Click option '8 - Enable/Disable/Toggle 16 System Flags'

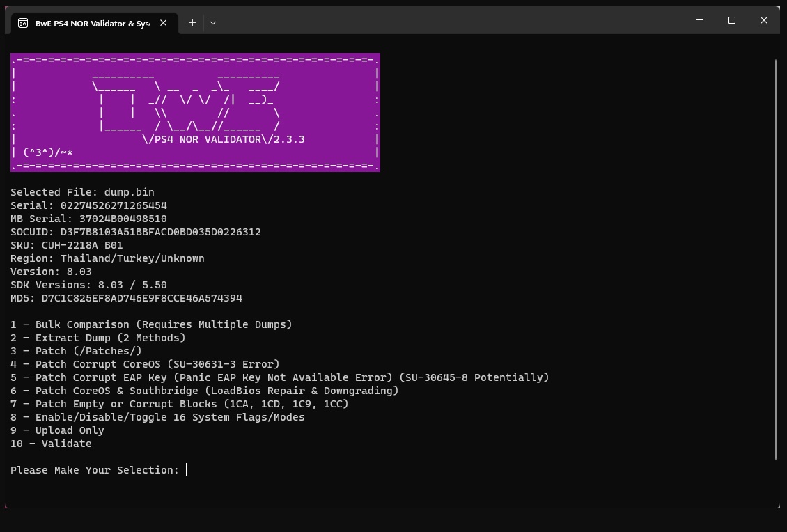(x=157, y=417)
